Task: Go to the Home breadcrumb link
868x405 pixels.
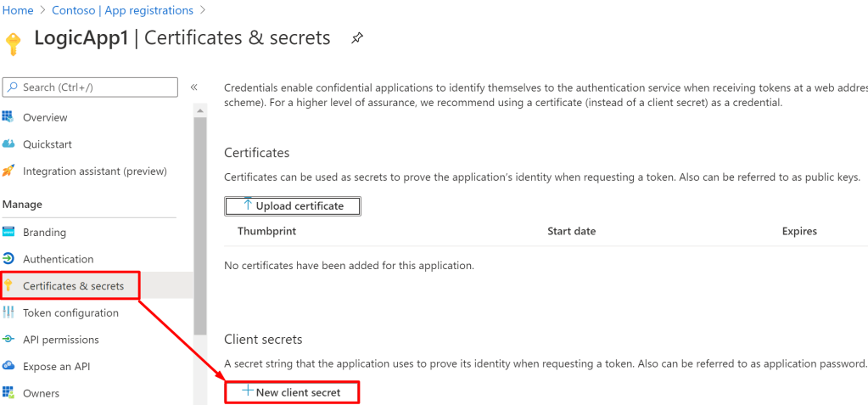Action: click(17, 10)
